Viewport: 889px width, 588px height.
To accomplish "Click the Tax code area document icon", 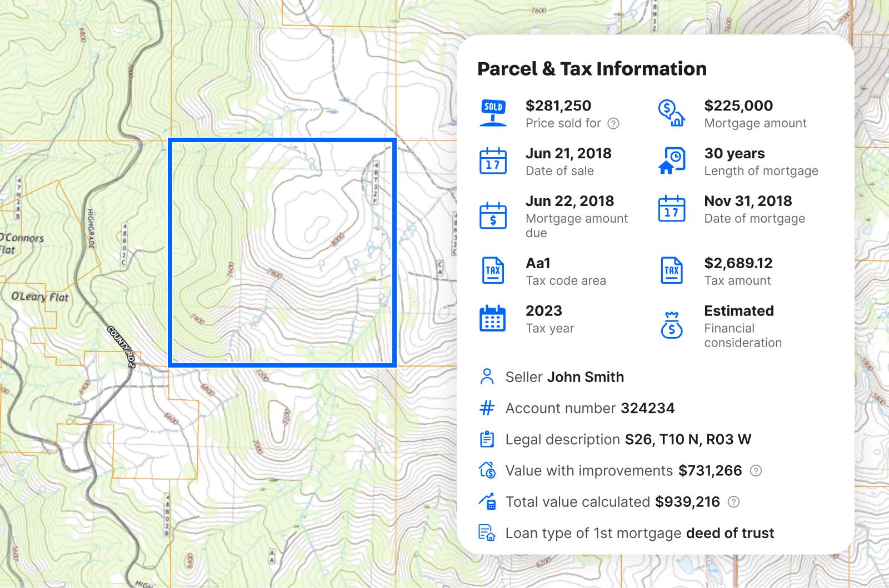I will point(493,270).
